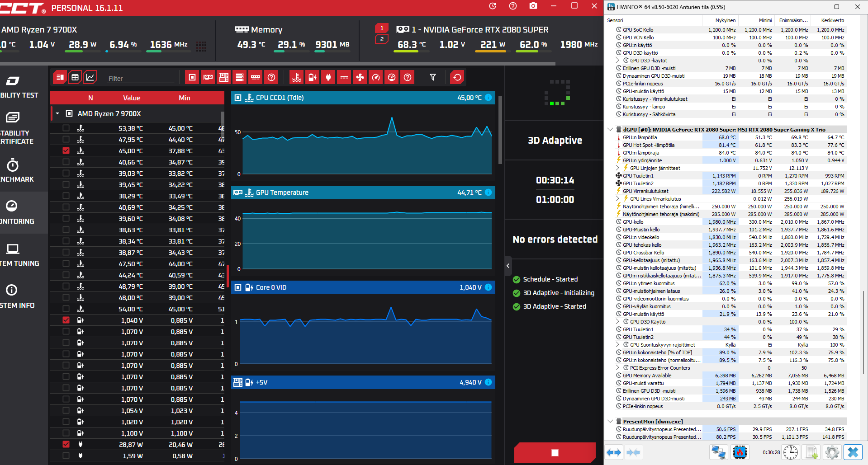Screen dimensions: 868x465
Task: Open the Benchmark section in OCCT sidebar
Action: (18, 171)
